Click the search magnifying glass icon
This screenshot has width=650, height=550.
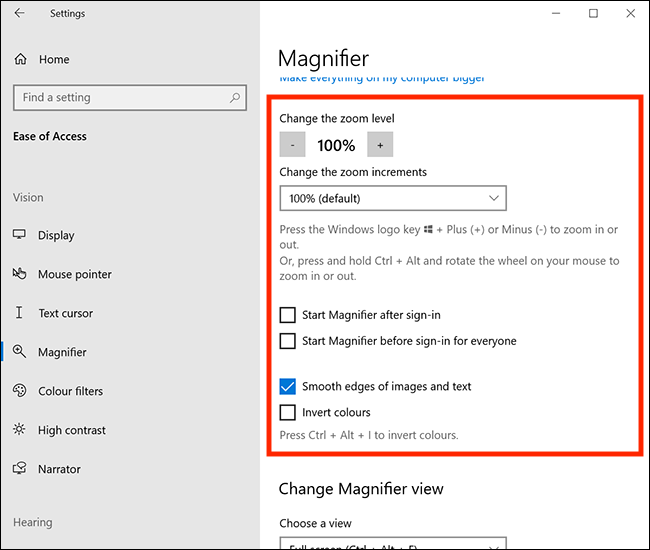click(235, 98)
